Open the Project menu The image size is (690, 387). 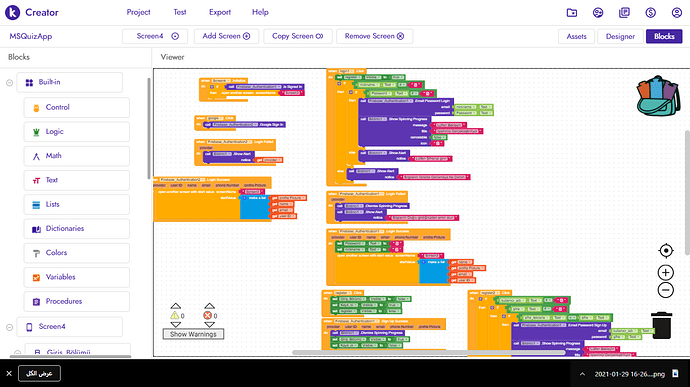[x=138, y=12]
